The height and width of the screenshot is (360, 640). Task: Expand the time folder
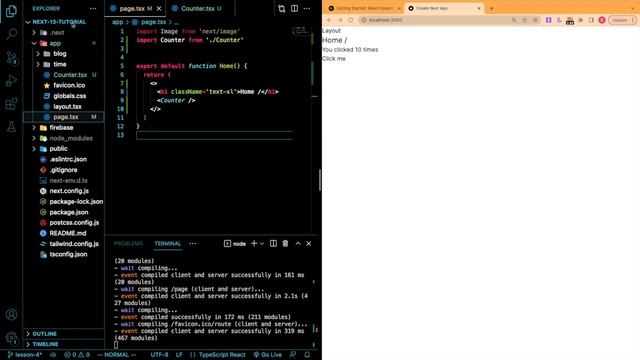38,64
